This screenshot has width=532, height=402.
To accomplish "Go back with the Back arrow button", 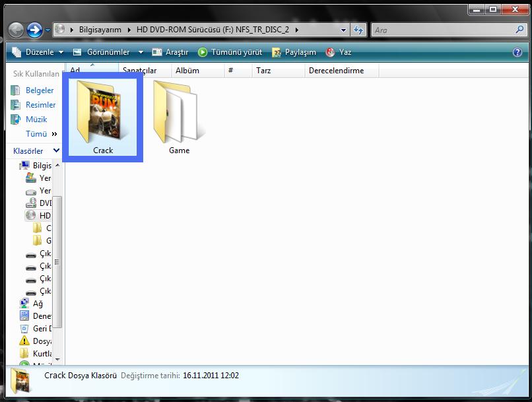I will coord(16,30).
